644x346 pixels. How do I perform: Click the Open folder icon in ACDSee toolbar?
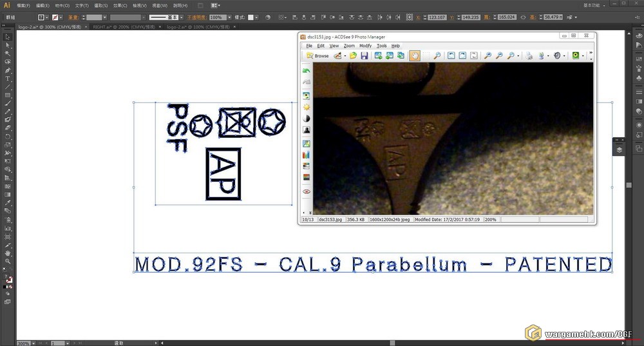pyautogui.click(x=354, y=56)
